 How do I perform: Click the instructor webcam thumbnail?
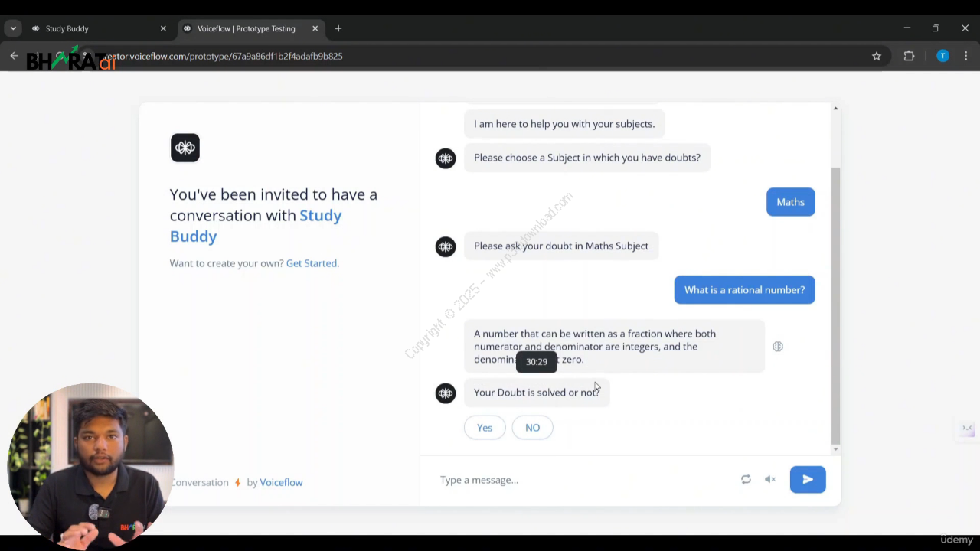(90, 467)
